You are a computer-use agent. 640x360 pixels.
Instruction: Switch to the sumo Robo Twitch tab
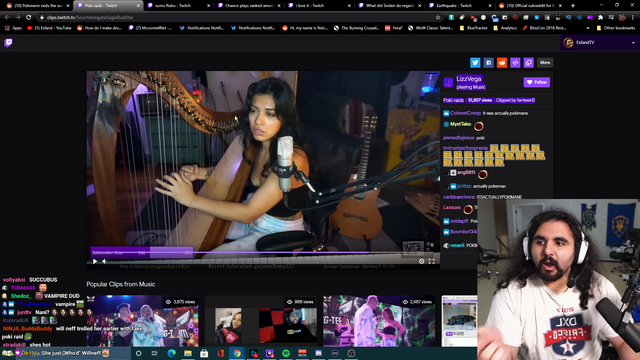click(179, 5)
